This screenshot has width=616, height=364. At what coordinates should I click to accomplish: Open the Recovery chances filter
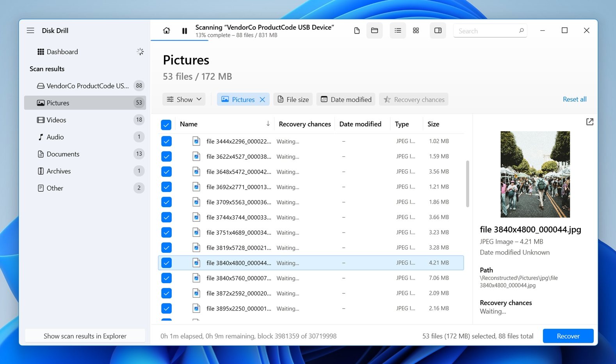click(x=414, y=99)
